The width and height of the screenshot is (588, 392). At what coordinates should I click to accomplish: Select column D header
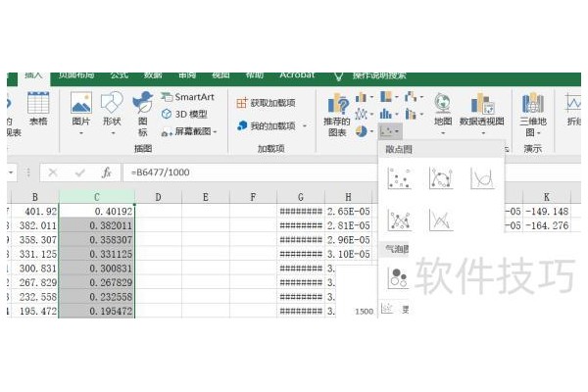tap(158, 197)
